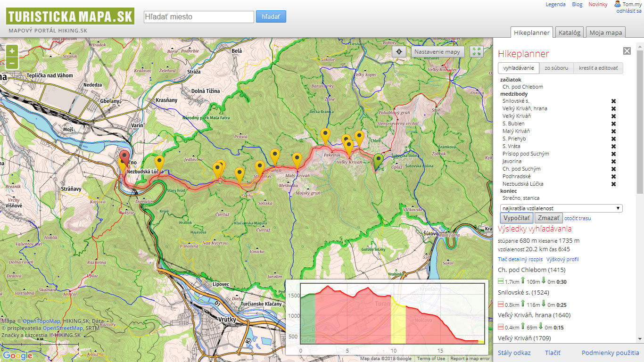Click the Zmazať button
This screenshot has height=362, width=644.
[549, 218]
